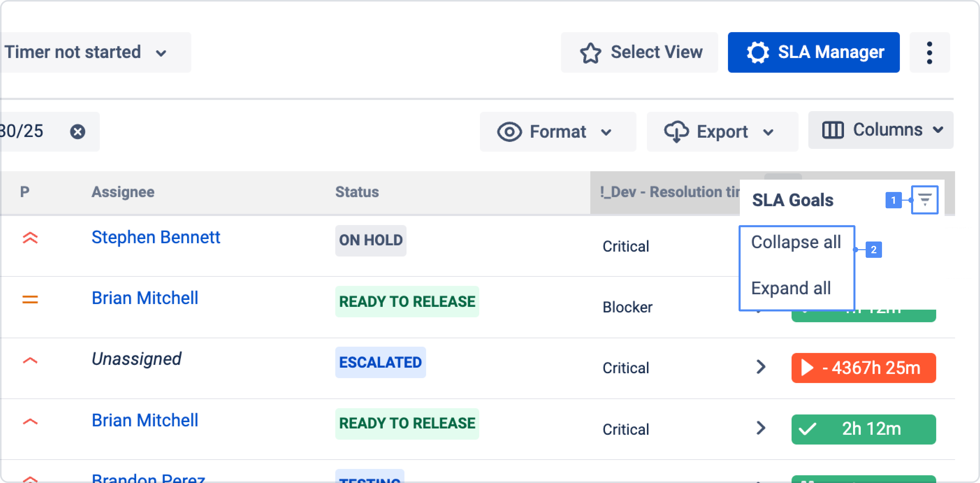Open Stephen Bennett assignee link
980x483 pixels.
tap(156, 238)
